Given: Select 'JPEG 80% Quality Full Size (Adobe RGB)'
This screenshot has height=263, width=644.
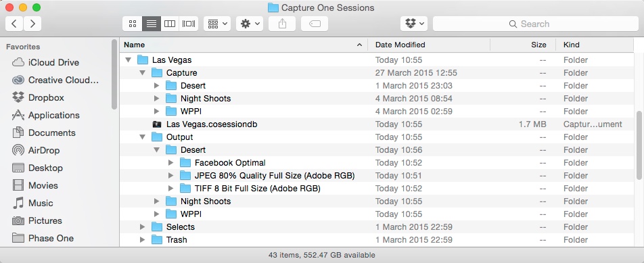Looking at the screenshot, I should click(275, 176).
